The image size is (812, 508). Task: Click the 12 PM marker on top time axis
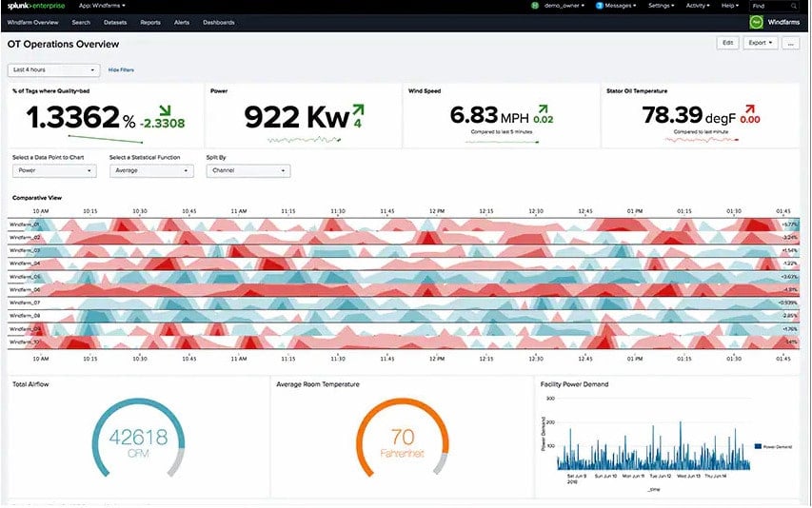(437, 211)
